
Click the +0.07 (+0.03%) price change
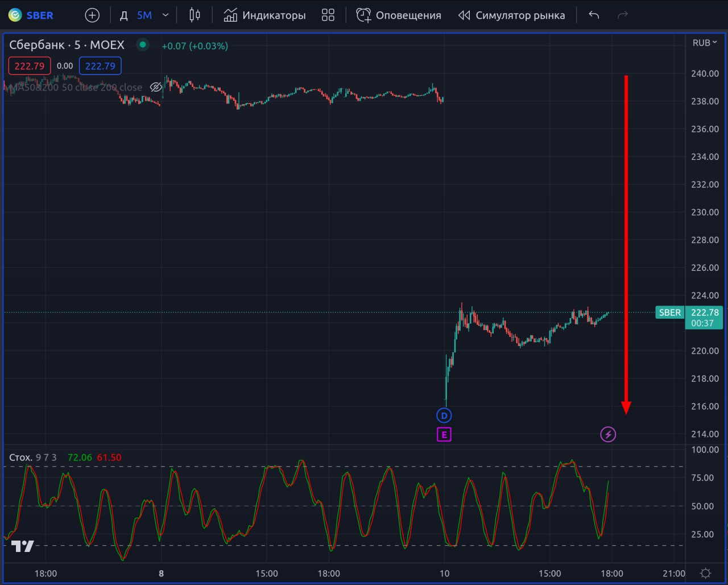pyautogui.click(x=195, y=46)
